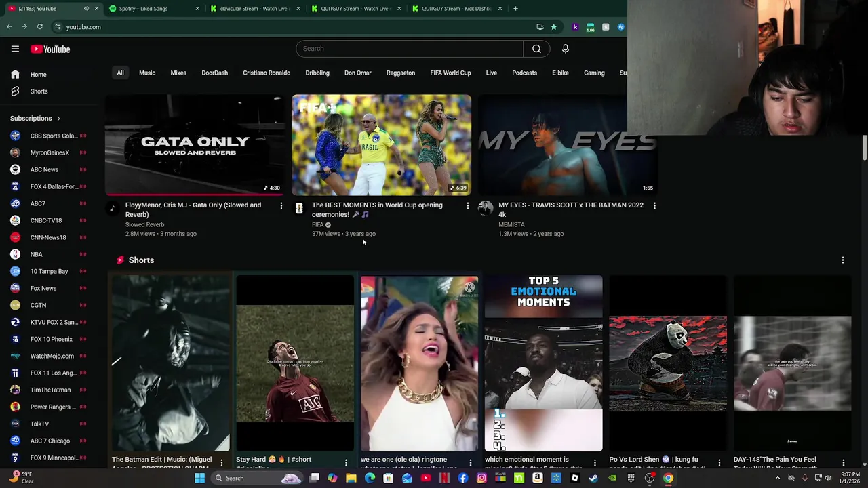This screenshot has height=488, width=868.
Task: Open options for ole ola ringtone short
Action: pyautogui.click(x=470, y=463)
